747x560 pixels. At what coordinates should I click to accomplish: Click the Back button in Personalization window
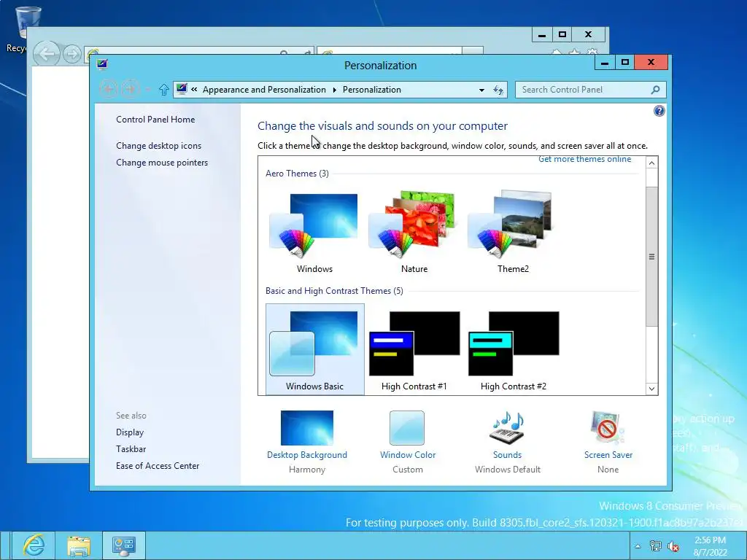(109, 89)
